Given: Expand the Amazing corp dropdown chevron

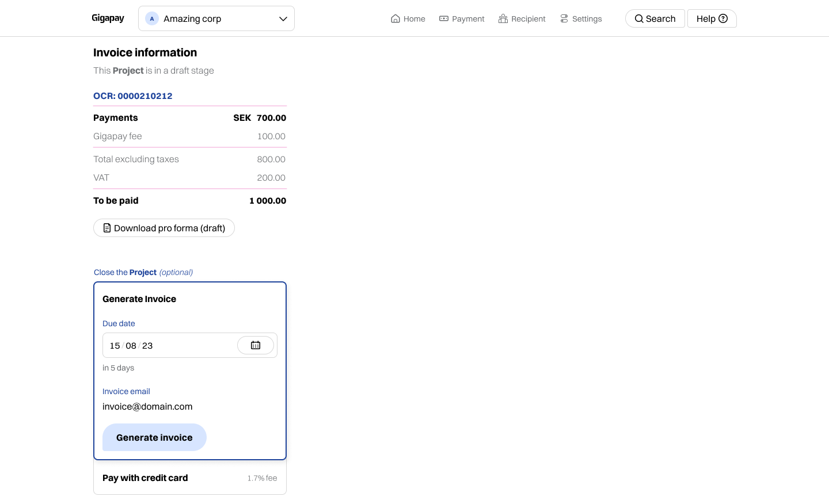Looking at the screenshot, I should click(x=283, y=18).
